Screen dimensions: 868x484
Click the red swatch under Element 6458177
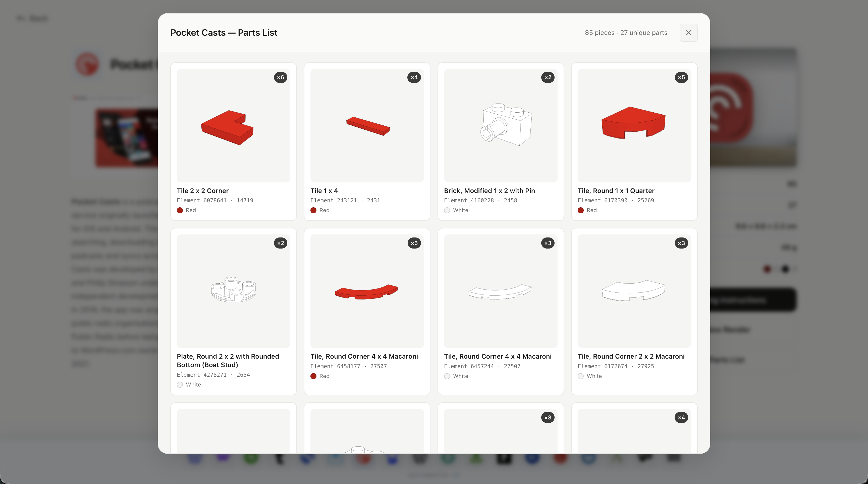[x=313, y=376]
